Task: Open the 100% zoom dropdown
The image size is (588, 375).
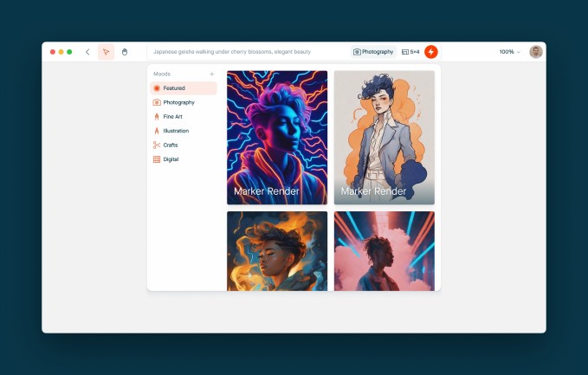Action: coord(509,52)
